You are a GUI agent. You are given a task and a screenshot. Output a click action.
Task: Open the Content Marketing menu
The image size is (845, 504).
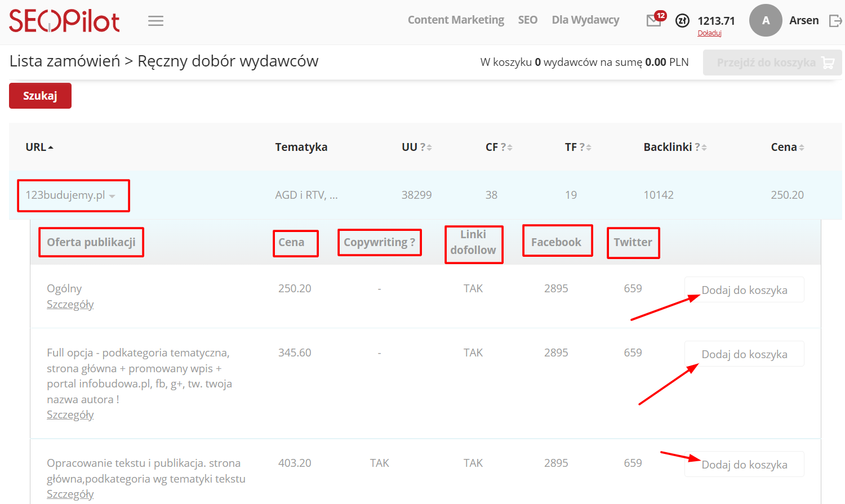pos(456,20)
